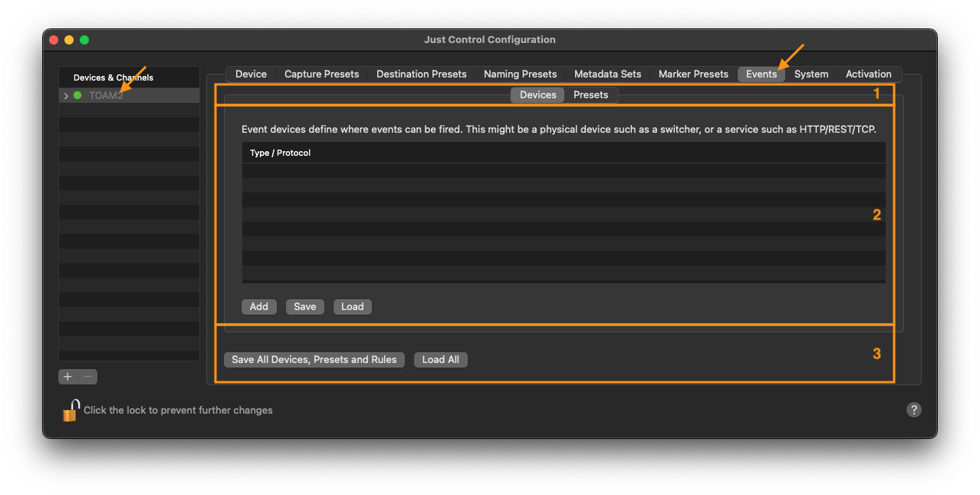The height and width of the screenshot is (495, 980).
Task: Expand the TOAM2 device chevron
Action: (x=67, y=96)
